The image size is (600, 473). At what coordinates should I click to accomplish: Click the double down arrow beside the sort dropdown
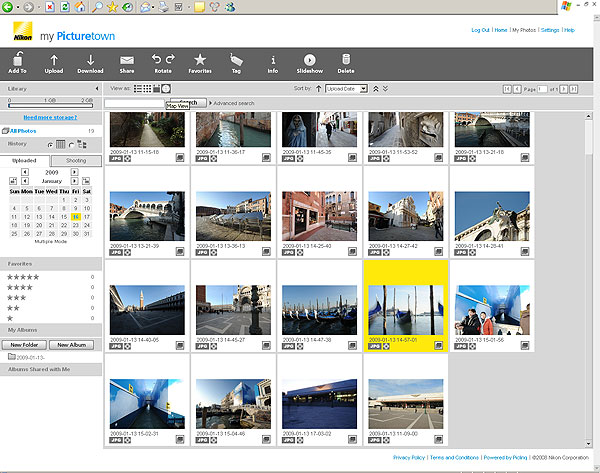tap(385, 89)
